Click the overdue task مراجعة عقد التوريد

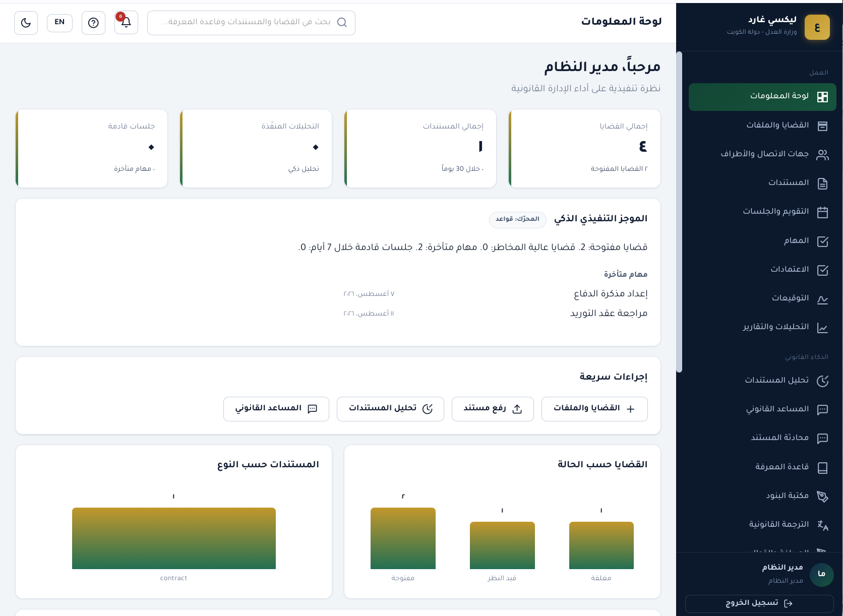click(x=609, y=314)
